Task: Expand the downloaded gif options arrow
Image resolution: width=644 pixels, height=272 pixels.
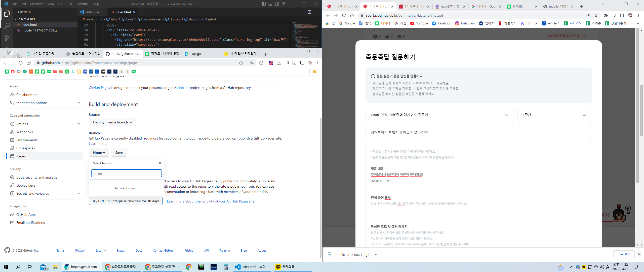Action: (376, 255)
